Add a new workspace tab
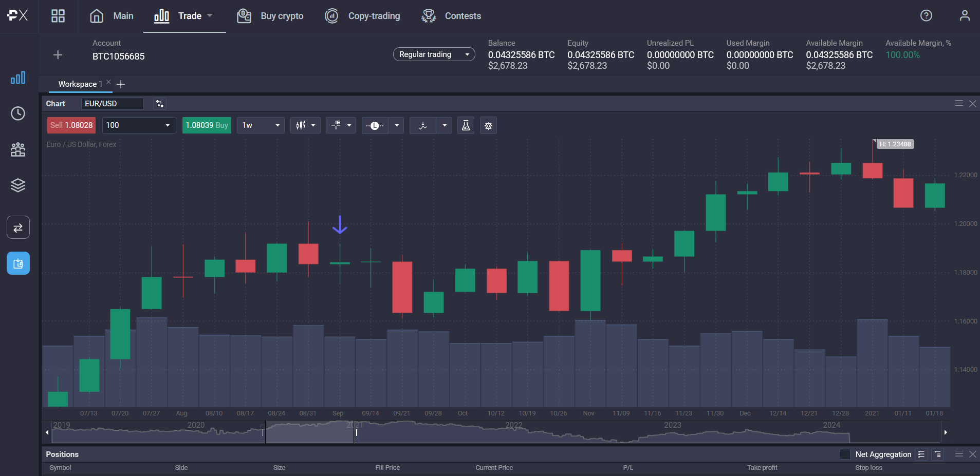This screenshot has height=476, width=980. (121, 84)
